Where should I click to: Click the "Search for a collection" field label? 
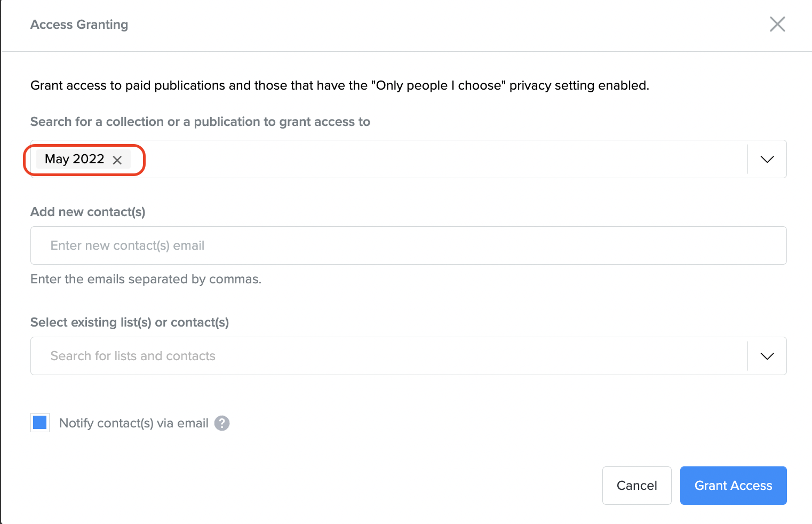coord(200,122)
